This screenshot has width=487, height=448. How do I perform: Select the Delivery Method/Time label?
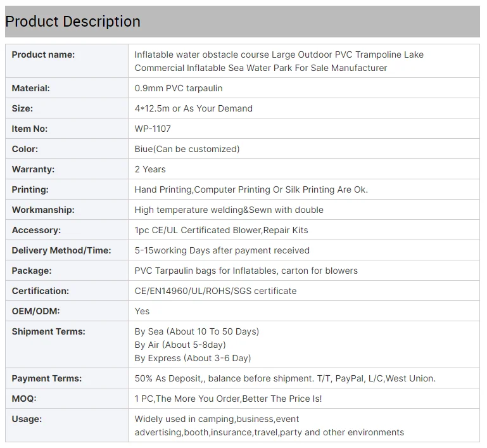click(61, 250)
